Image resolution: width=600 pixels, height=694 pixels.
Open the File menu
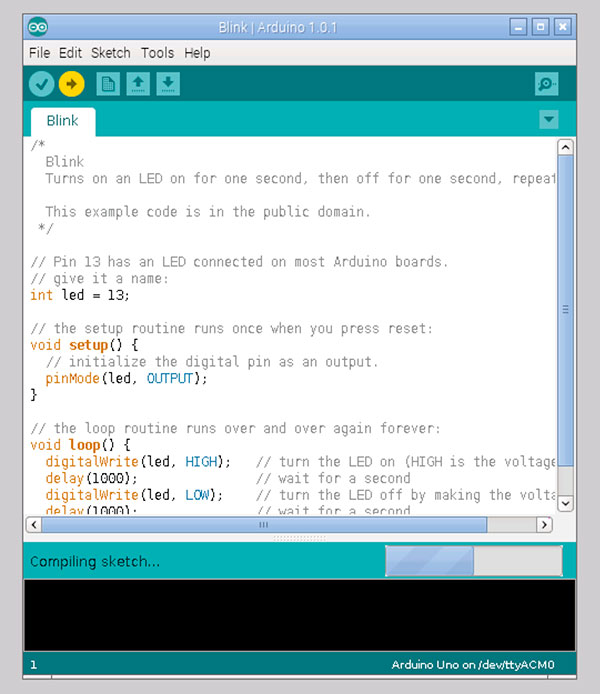coord(39,53)
